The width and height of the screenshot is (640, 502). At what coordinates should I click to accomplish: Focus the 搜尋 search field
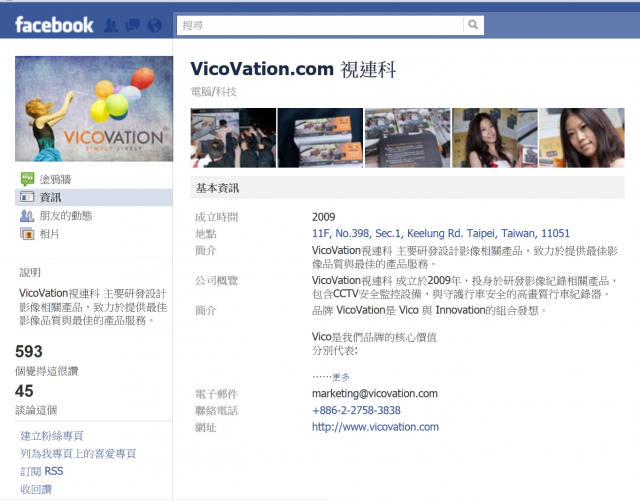(320, 25)
